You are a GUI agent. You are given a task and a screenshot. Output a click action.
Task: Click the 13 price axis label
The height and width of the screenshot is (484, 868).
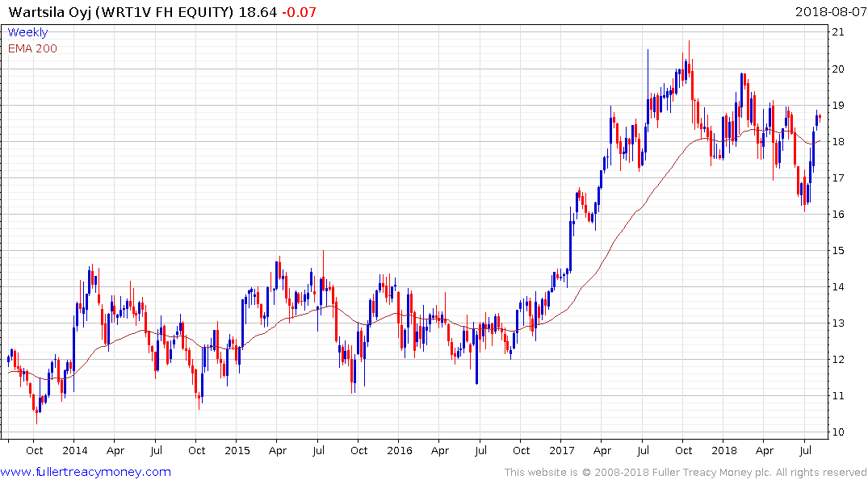pyautogui.click(x=838, y=323)
